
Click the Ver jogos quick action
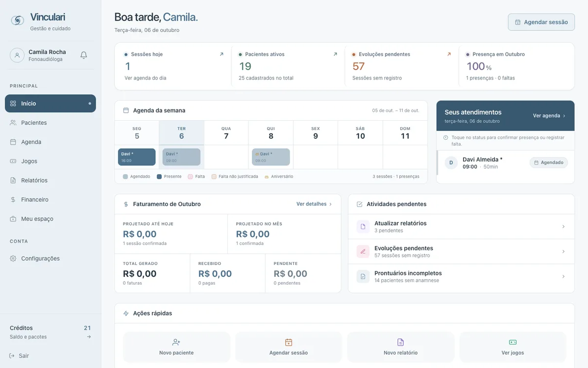tap(513, 347)
